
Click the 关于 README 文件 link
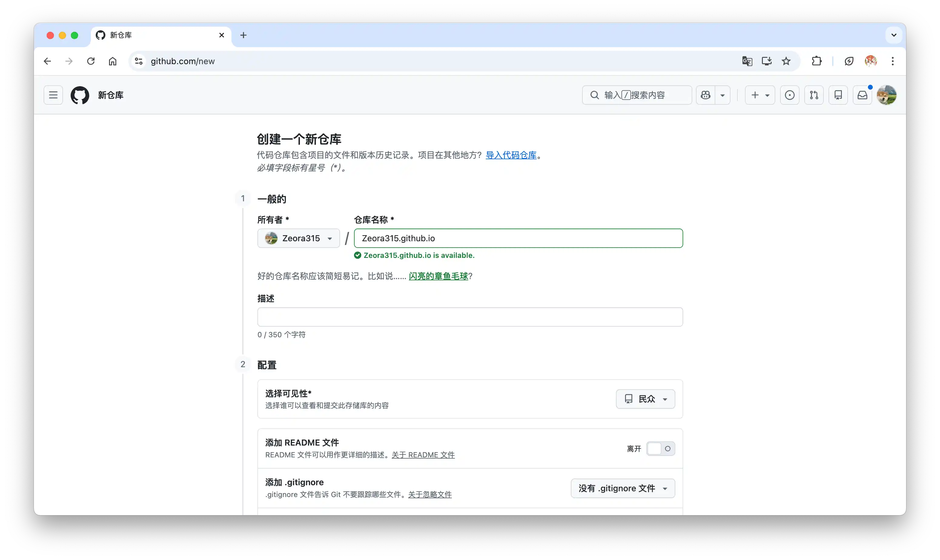[x=423, y=455]
